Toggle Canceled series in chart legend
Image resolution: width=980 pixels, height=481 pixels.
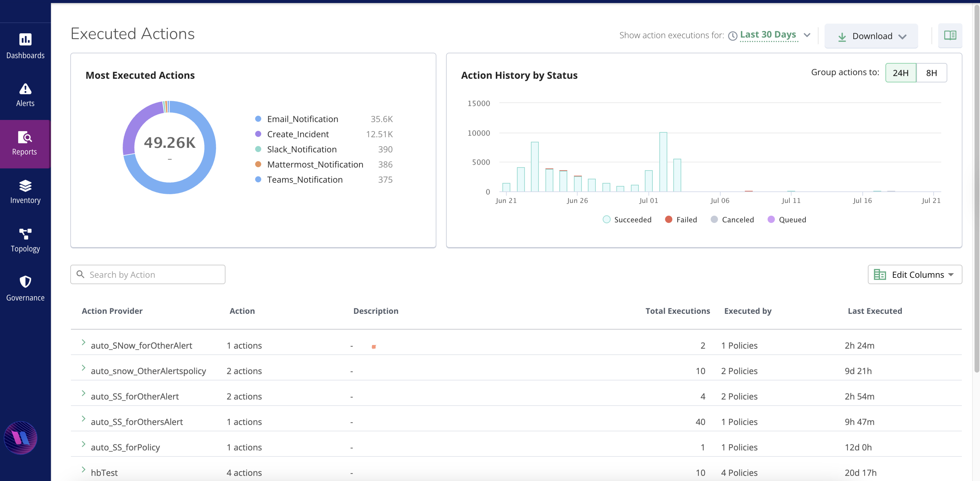click(732, 219)
